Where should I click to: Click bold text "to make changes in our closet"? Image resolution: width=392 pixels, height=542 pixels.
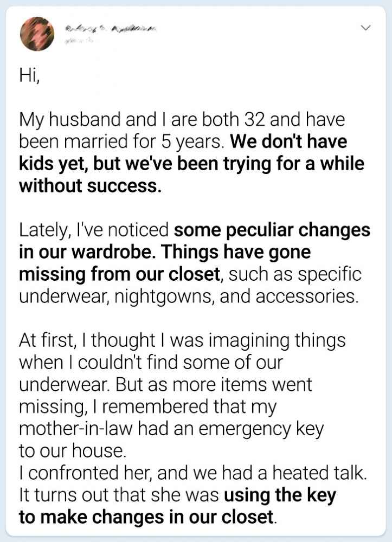click(146, 517)
